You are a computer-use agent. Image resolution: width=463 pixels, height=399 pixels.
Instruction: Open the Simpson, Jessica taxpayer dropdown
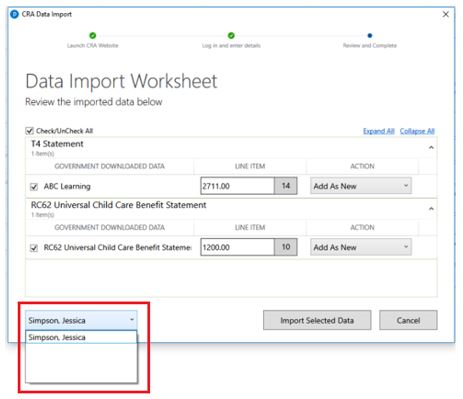(x=81, y=320)
